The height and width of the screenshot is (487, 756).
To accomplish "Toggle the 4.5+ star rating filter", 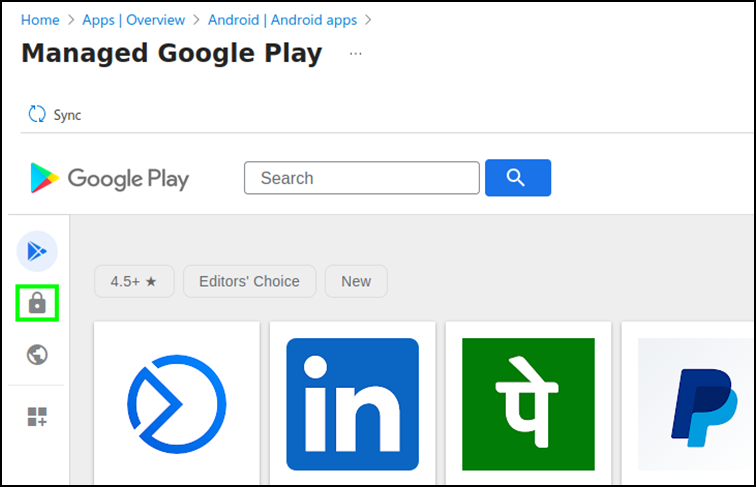I will pos(134,281).
